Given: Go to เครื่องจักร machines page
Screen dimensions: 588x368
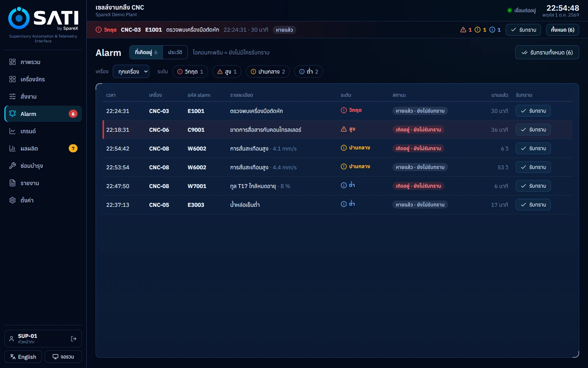Looking at the screenshot, I should (43, 79).
